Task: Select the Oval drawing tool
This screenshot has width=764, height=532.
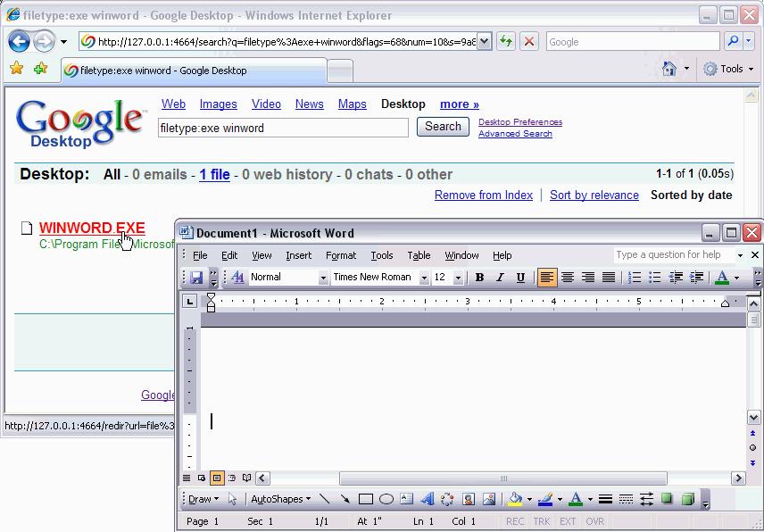Action: [386, 499]
